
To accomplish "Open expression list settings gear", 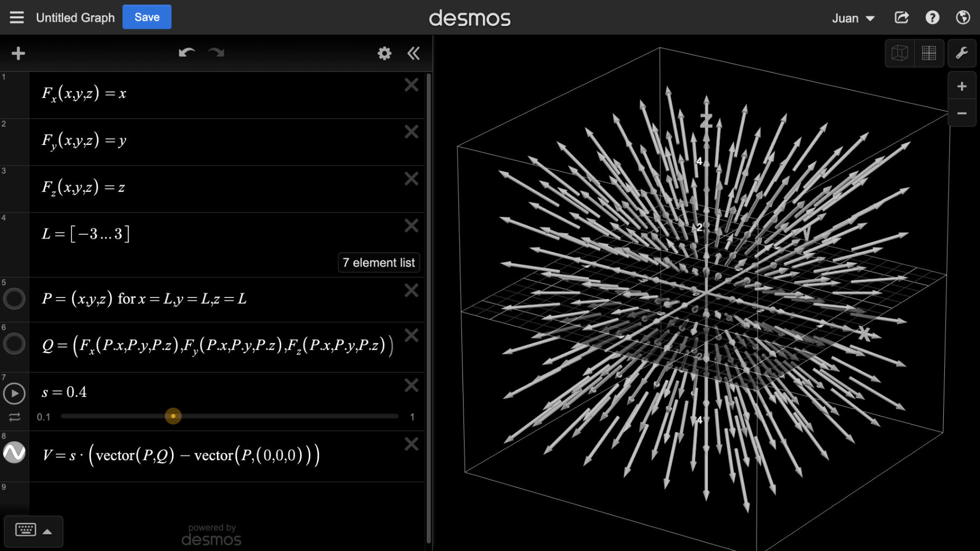I will point(384,53).
